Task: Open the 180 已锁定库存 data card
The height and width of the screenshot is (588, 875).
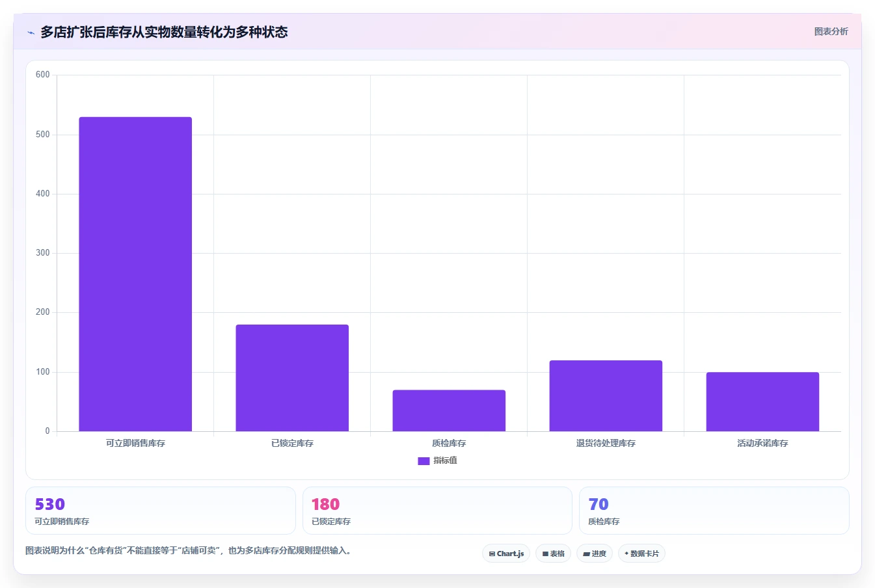Action: pos(437,511)
